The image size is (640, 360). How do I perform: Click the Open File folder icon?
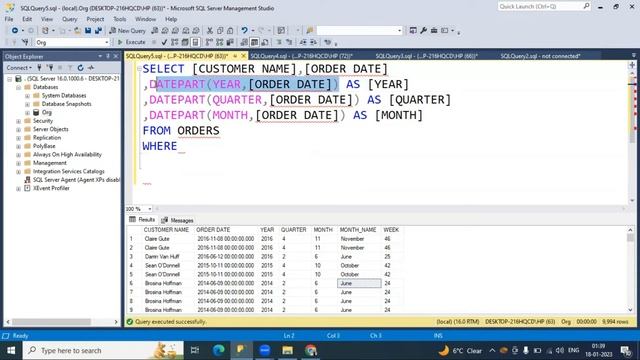click(77, 31)
